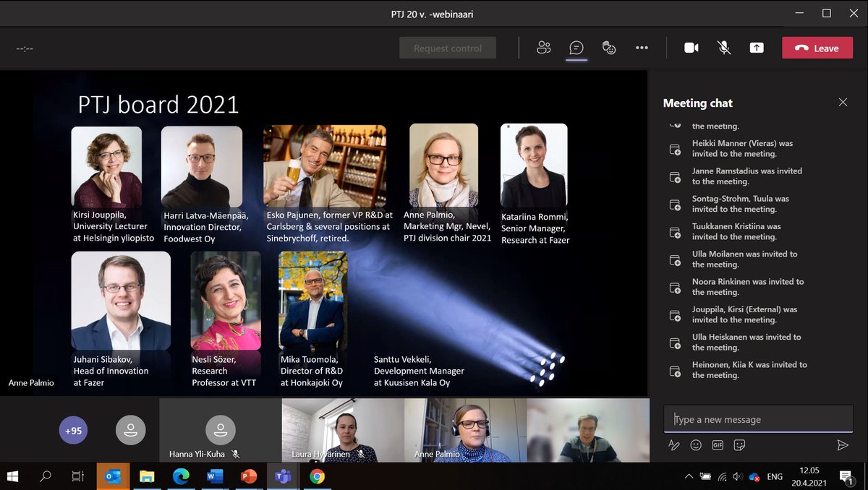Viewport: 868px width, 490px height.
Task: Open Windows taskbar search
Action: pos(46,476)
